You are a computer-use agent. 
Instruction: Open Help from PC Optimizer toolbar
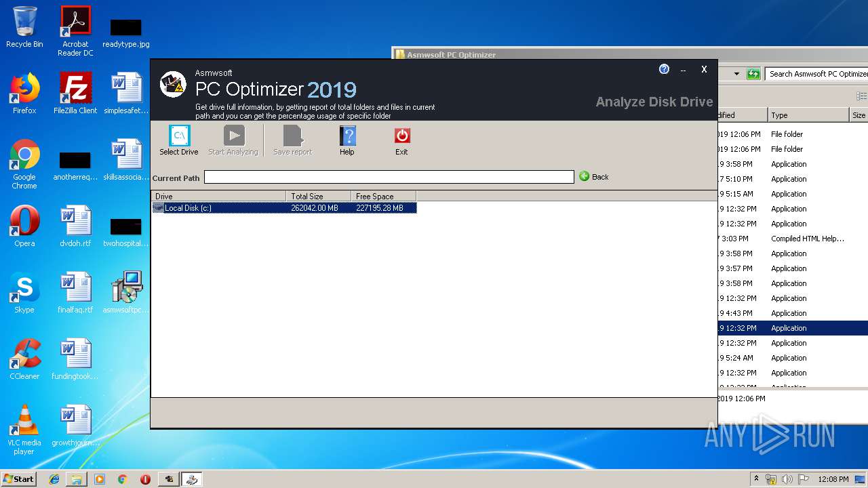(347, 140)
